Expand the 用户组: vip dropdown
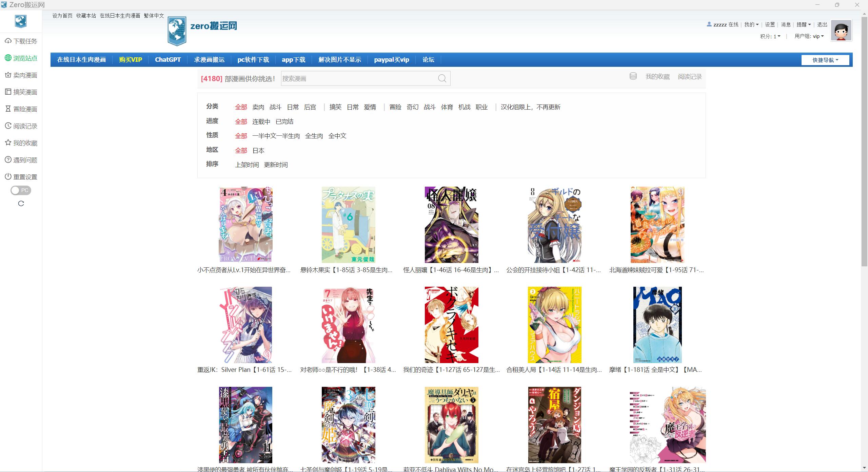Image resolution: width=868 pixels, height=472 pixels. point(809,36)
